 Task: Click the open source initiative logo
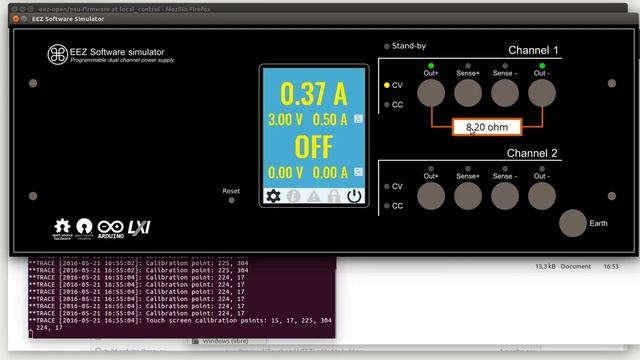coord(84,229)
